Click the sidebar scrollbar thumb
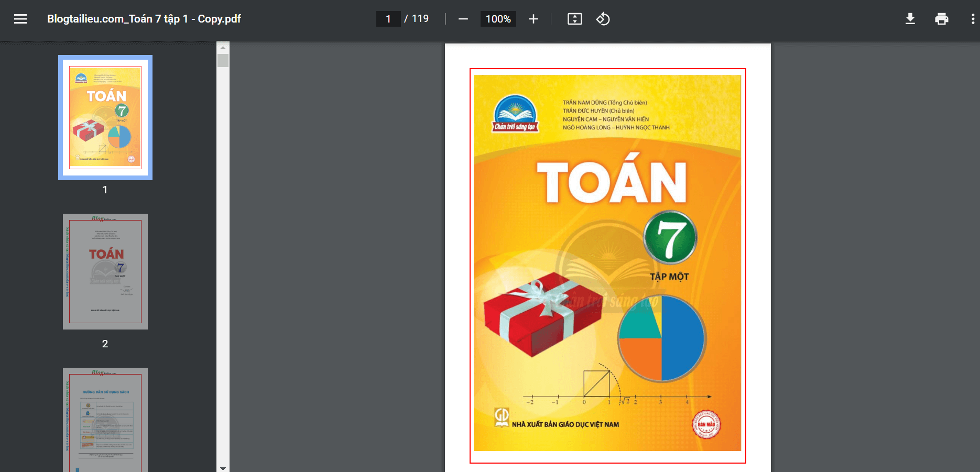Screen dimensions: 980x472 223,60
